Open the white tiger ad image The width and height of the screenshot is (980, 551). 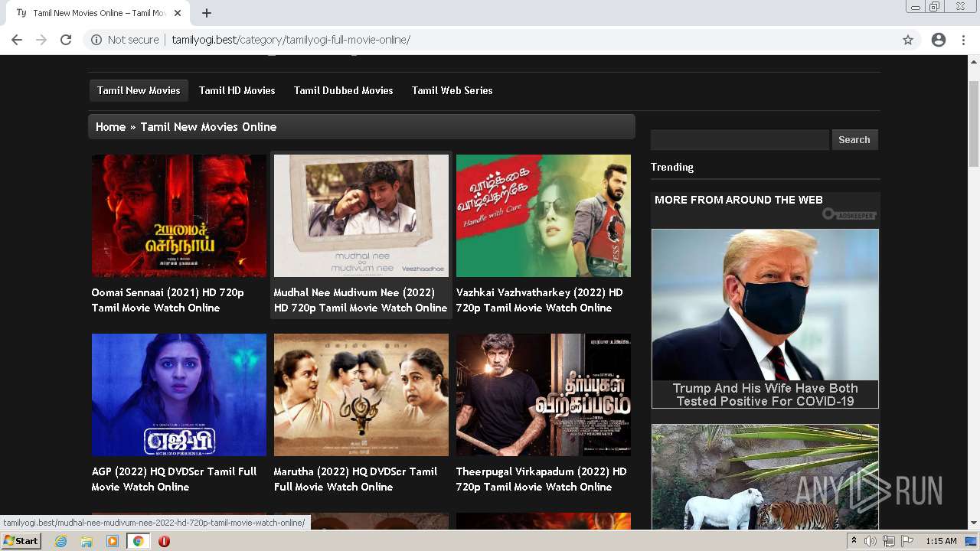(765, 477)
